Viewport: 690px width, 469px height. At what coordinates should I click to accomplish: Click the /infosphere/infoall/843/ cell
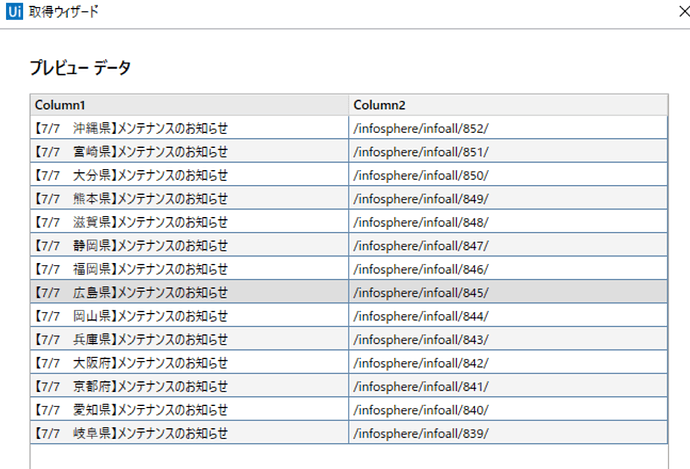(x=508, y=339)
